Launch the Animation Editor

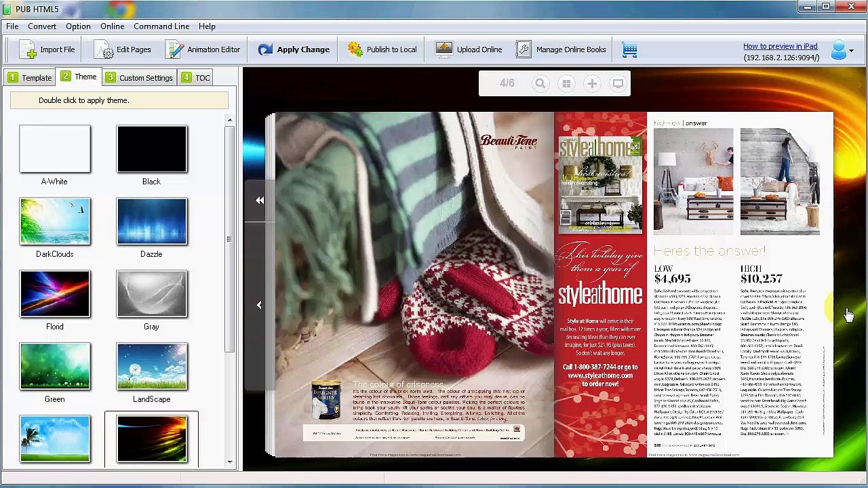click(203, 49)
